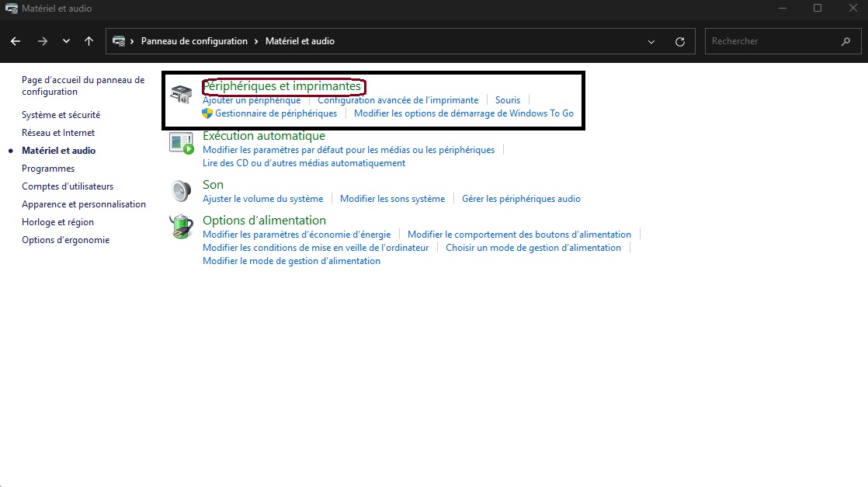Select Programmes in the sidebar

click(x=48, y=169)
